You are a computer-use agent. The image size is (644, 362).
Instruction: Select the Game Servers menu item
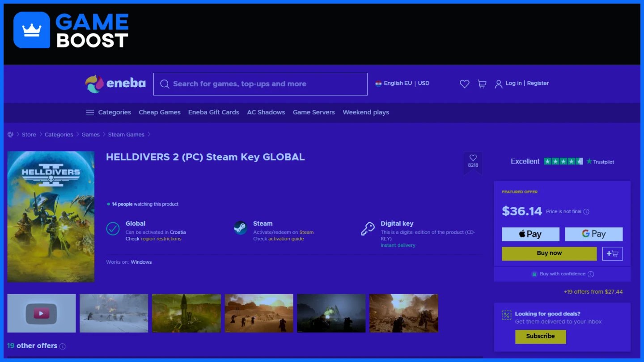tap(314, 113)
